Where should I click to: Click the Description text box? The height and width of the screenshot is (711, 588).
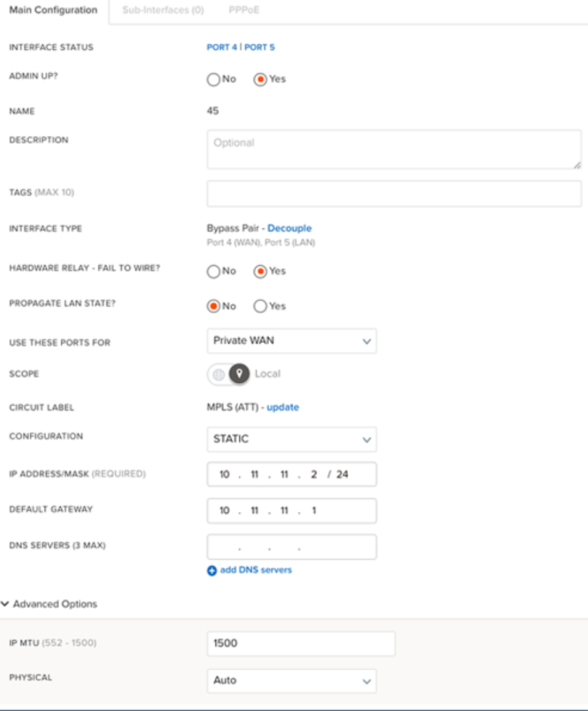394,149
